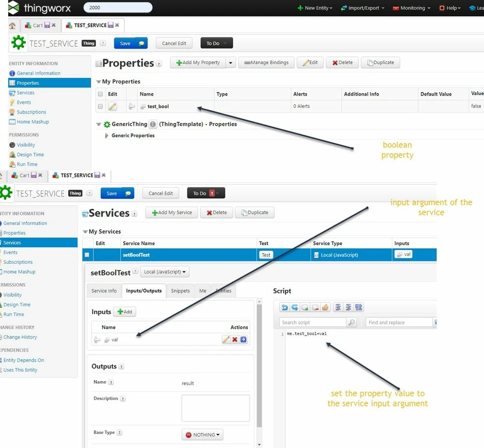This screenshot has width=484, height=448.
Task: Open Uses This Entity in the sidebar
Action: click(20, 370)
